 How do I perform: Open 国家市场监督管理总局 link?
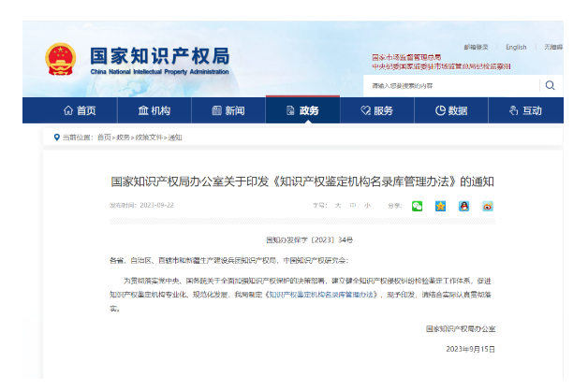pyautogui.click(x=406, y=57)
